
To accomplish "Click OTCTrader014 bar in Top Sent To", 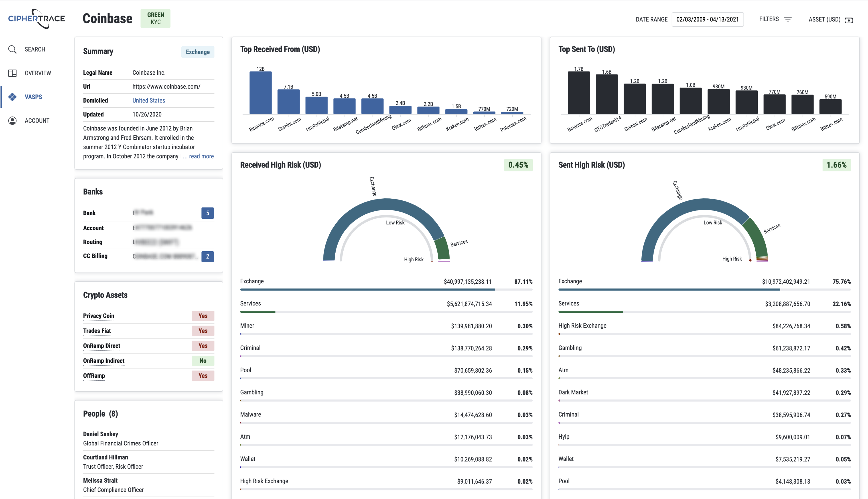I will click(607, 94).
